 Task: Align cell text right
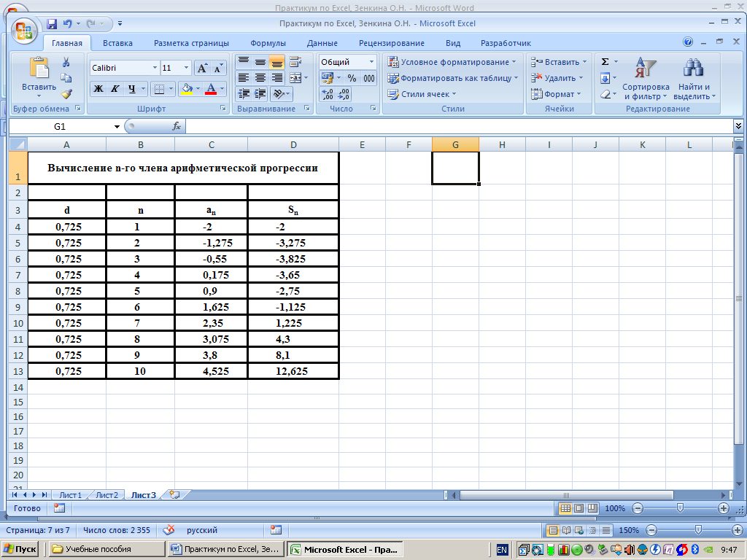[x=276, y=77]
